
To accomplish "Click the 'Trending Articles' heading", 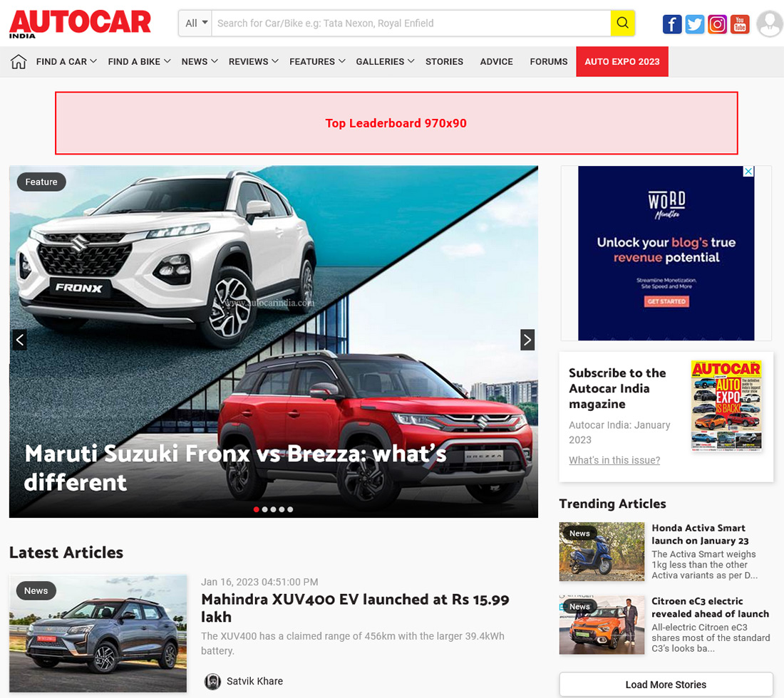I will click(612, 504).
